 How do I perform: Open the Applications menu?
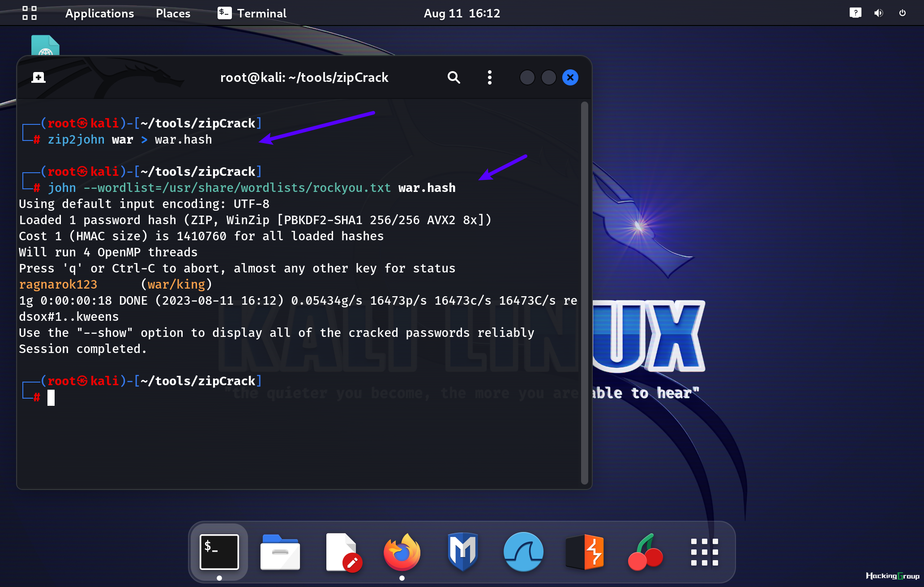point(99,13)
